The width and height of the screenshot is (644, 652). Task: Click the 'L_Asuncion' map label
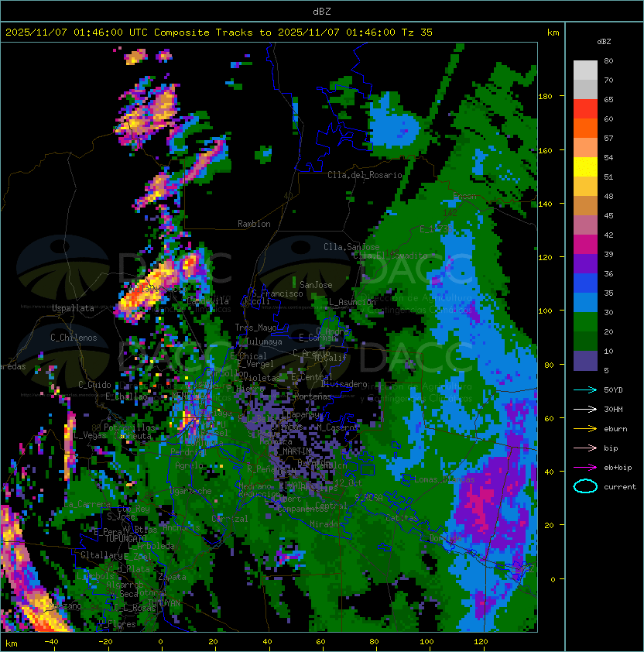point(352,302)
